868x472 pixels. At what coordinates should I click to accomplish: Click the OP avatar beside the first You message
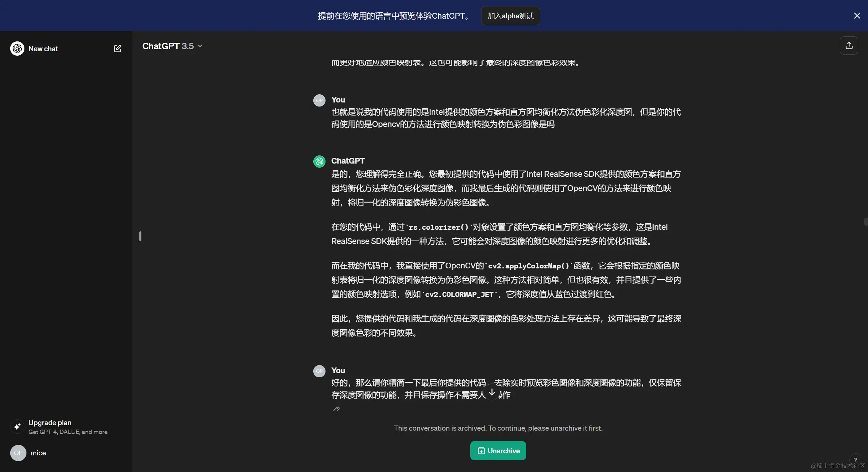click(x=319, y=100)
